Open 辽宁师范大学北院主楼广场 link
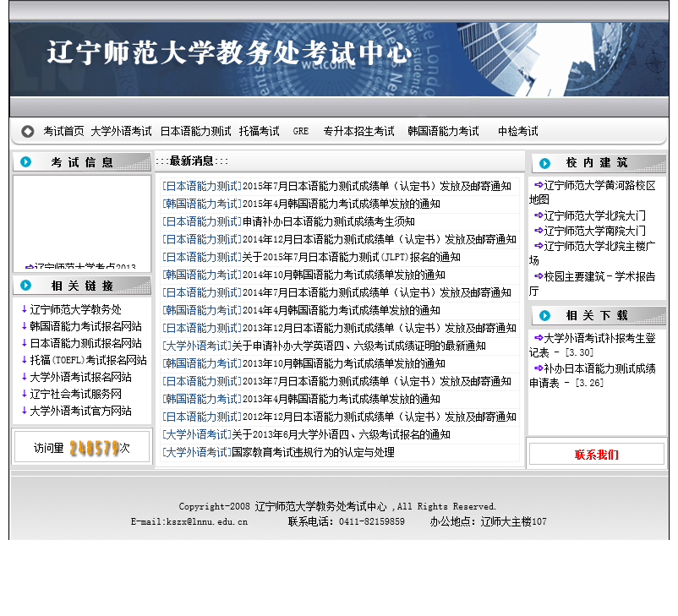Image resolution: width=678 pixels, height=616 pixels. [x=593, y=253]
